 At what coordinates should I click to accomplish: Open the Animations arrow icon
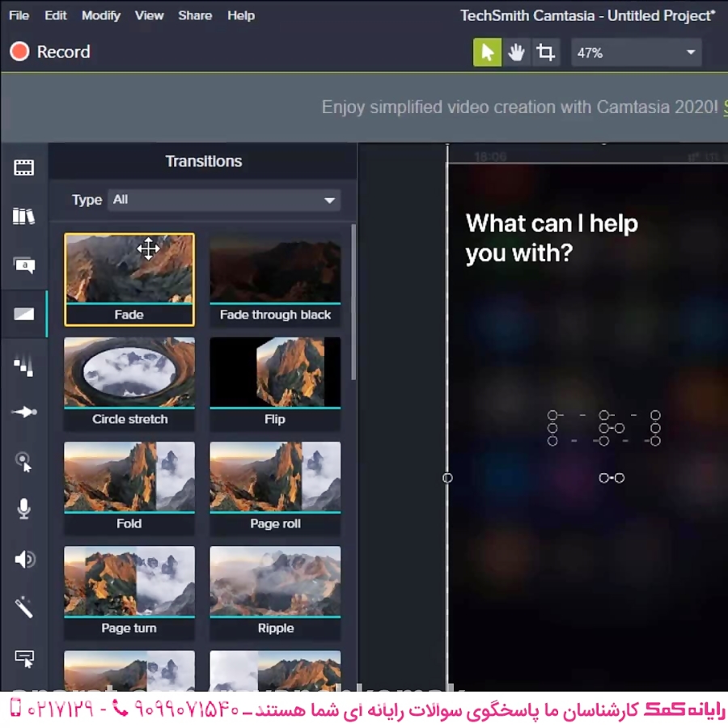tap(24, 413)
